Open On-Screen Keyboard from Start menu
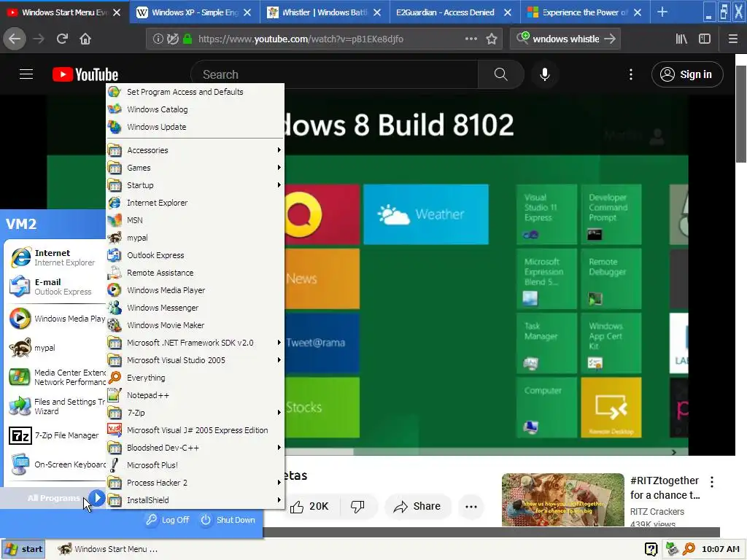747x560 pixels. (x=55, y=464)
